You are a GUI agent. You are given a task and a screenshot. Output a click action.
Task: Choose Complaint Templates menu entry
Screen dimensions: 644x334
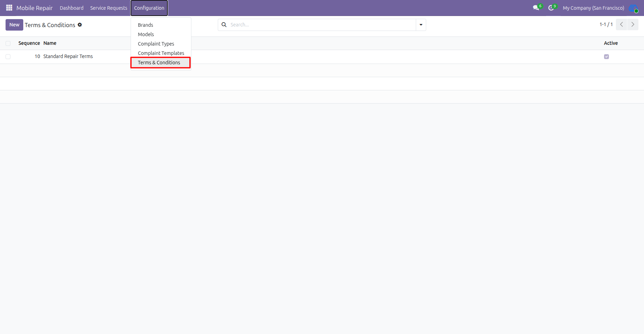click(161, 53)
